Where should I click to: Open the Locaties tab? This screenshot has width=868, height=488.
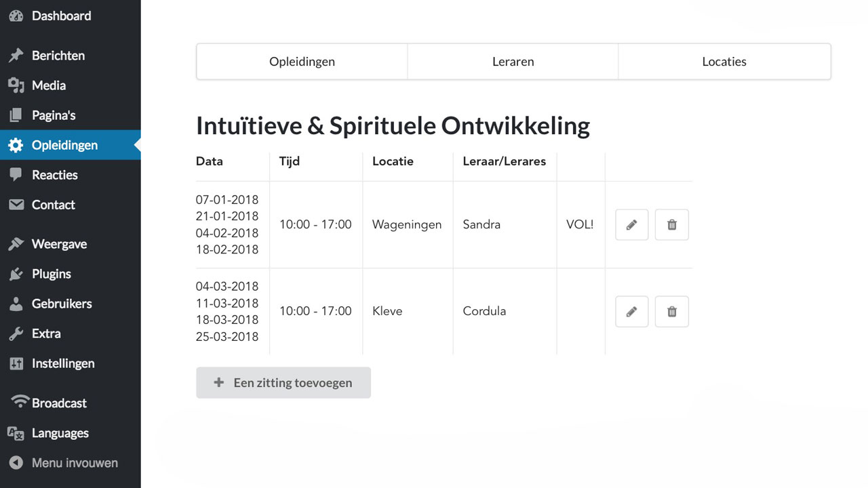pos(724,62)
